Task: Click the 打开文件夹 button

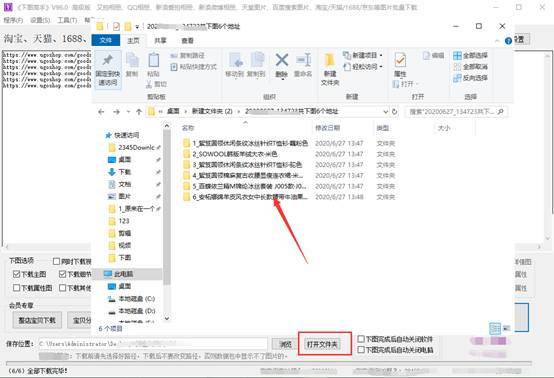Action: tap(322, 344)
